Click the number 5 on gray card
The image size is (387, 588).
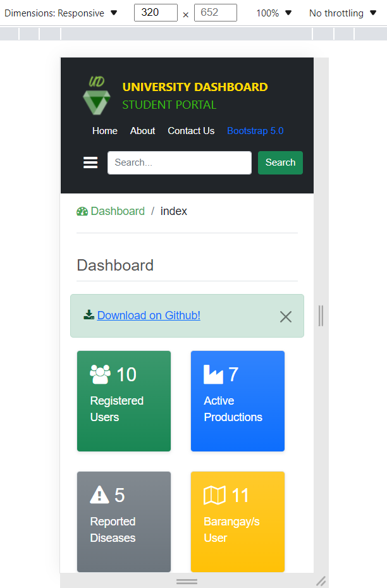(x=120, y=495)
